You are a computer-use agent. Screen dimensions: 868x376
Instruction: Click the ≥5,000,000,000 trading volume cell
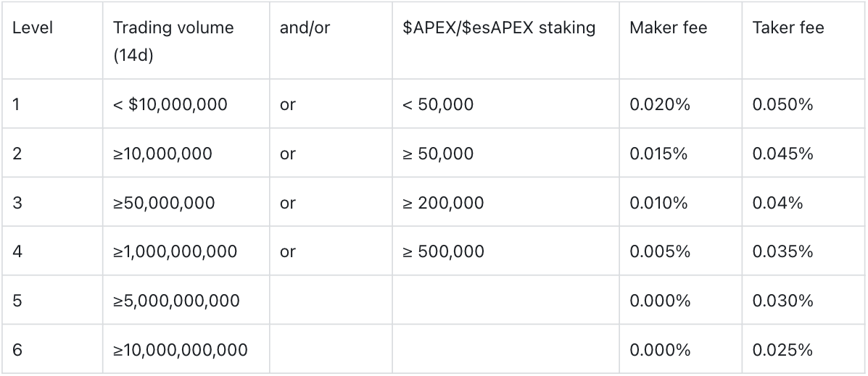tap(176, 301)
